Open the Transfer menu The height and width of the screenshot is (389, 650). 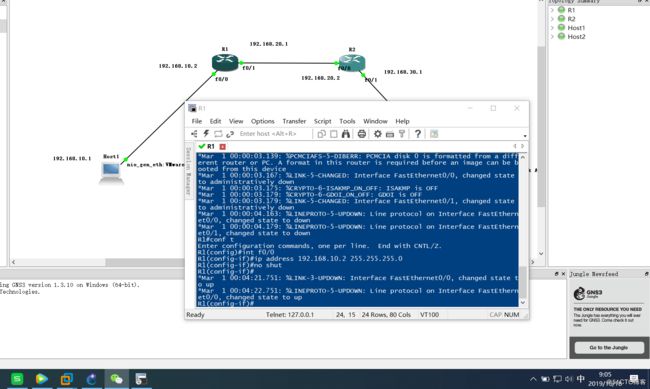coord(294,121)
